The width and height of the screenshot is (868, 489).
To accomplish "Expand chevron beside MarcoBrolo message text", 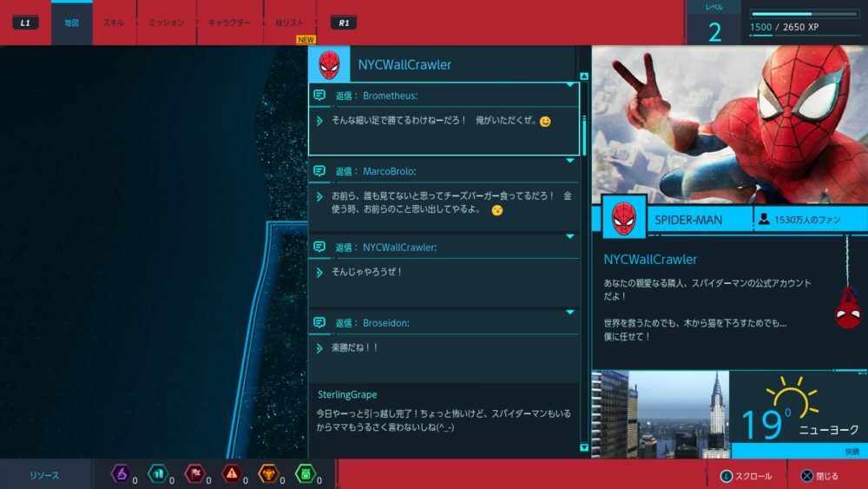I will click(x=319, y=196).
